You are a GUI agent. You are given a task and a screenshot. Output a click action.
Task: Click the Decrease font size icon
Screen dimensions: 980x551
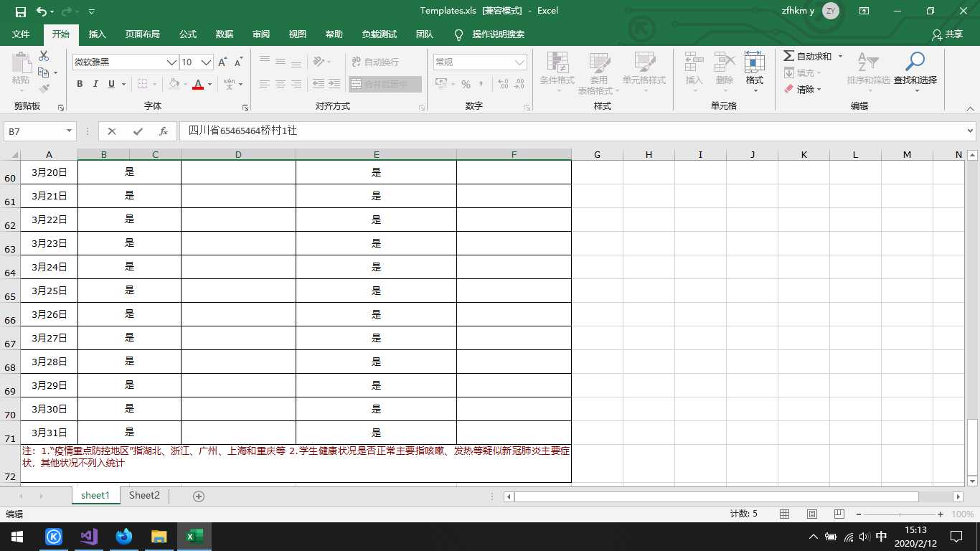(x=239, y=62)
